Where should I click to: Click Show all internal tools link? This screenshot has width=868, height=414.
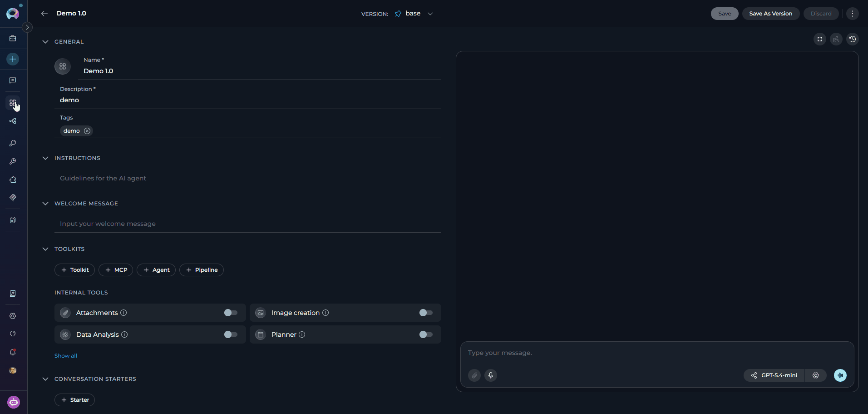click(x=66, y=356)
